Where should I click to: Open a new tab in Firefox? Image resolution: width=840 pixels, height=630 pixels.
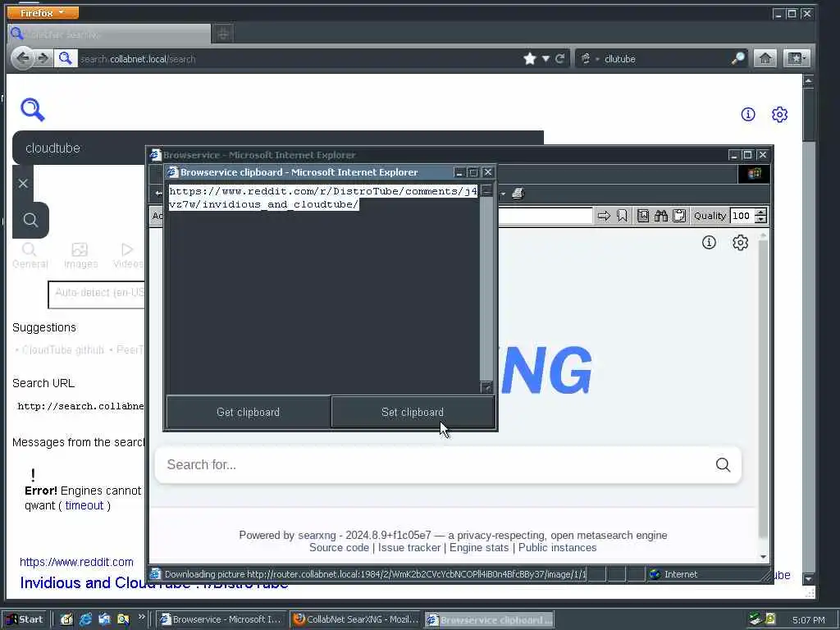click(223, 34)
